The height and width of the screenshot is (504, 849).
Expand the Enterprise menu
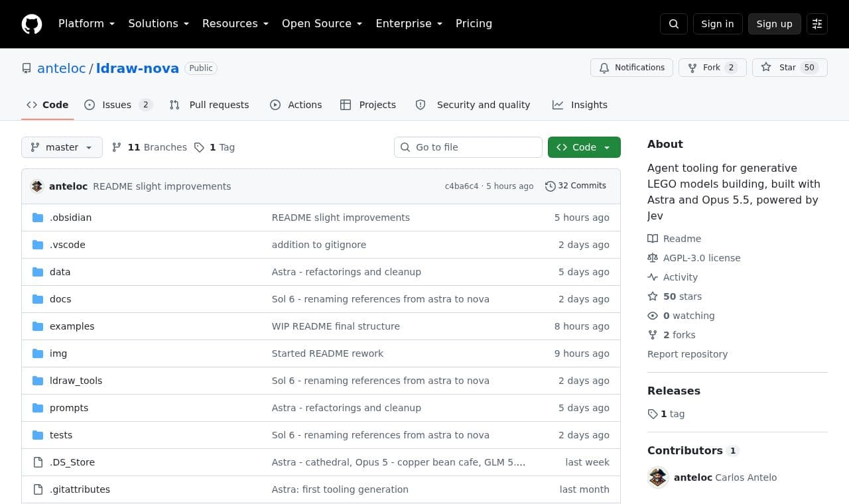[x=409, y=24]
